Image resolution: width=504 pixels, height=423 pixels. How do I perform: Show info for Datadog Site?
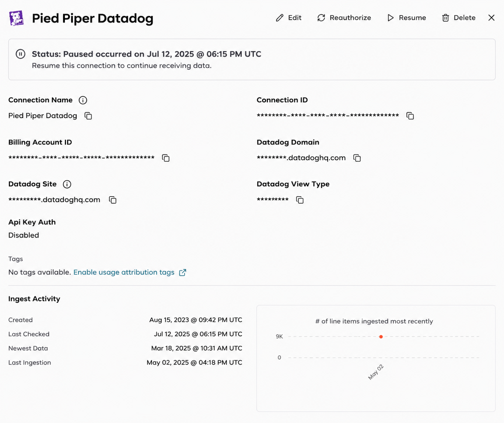click(67, 184)
